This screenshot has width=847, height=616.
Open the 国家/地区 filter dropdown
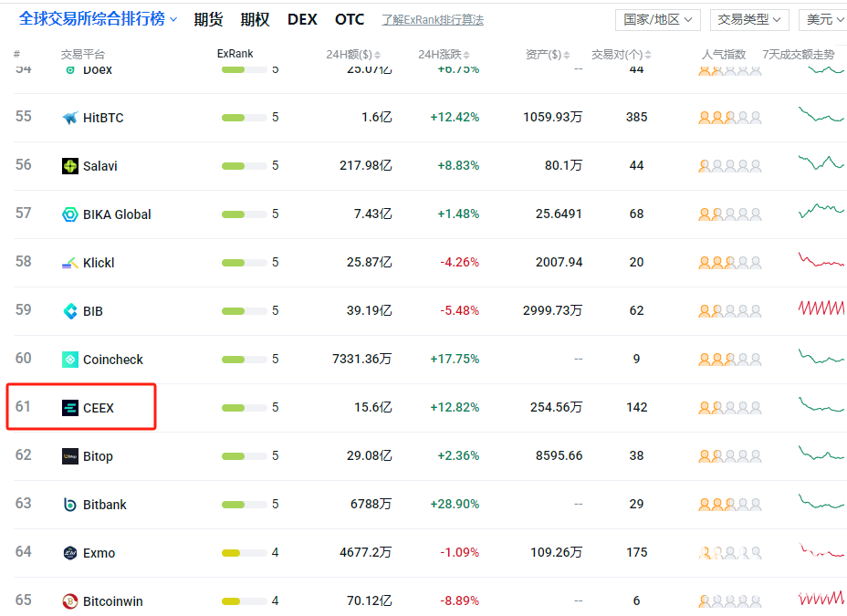coord(657,19)
